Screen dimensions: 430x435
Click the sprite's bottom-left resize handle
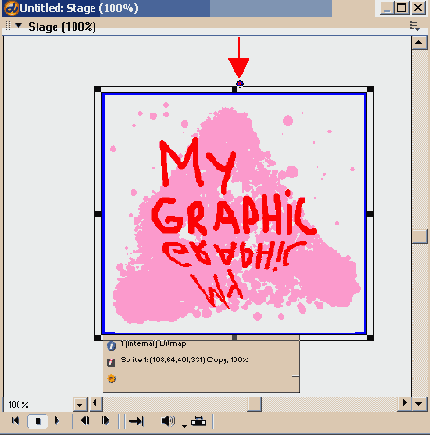(98, 338)
